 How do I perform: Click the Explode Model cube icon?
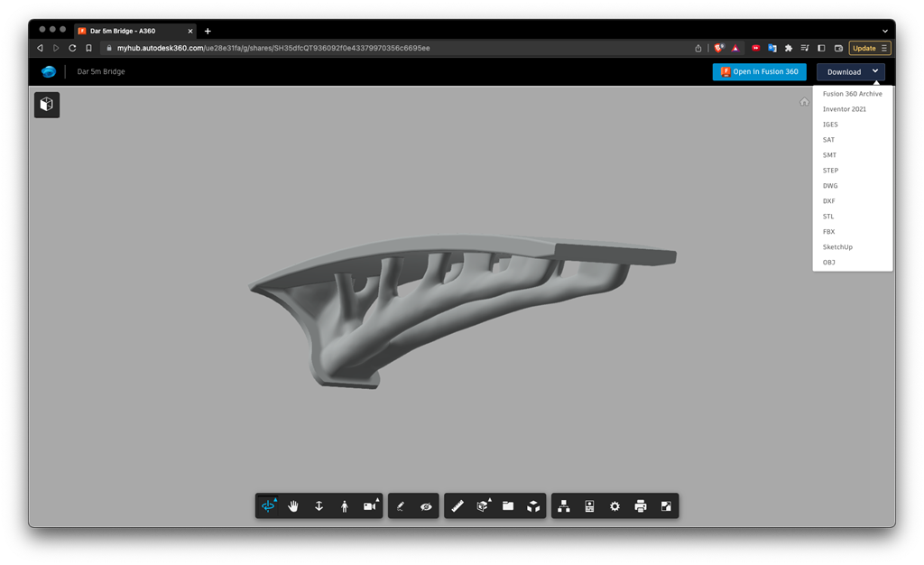click(533, 506)
